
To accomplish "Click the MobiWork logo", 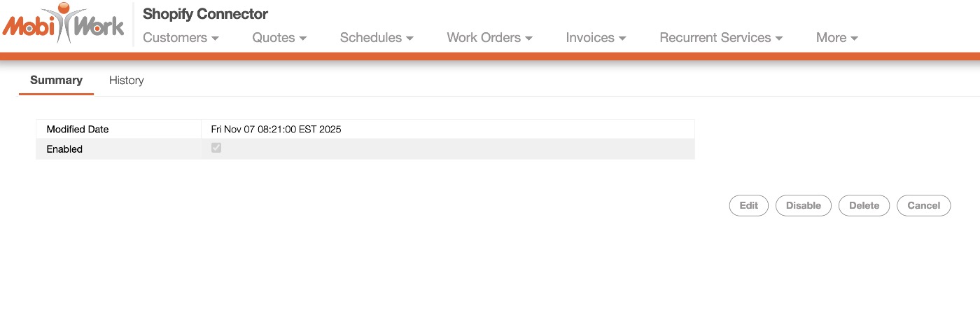I will [63, 23].
